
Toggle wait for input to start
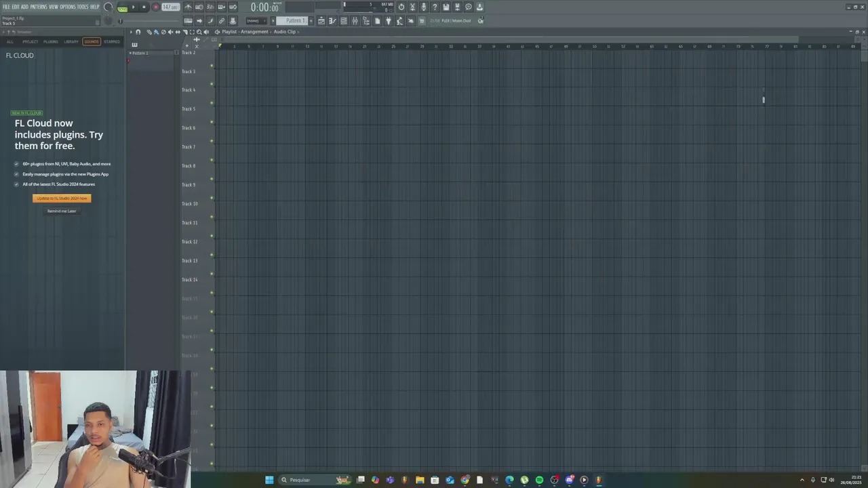pos(199,7)
